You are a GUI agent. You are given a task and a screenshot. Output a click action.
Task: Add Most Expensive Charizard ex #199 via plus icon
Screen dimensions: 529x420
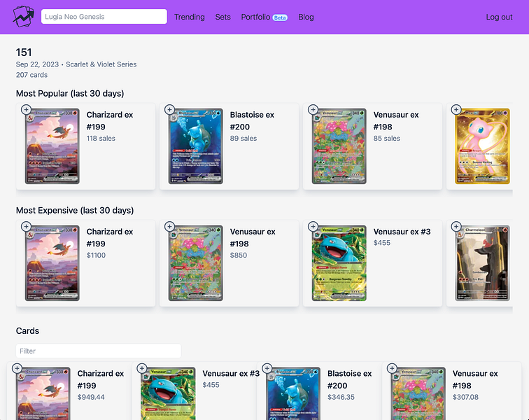tap(26, 226)
